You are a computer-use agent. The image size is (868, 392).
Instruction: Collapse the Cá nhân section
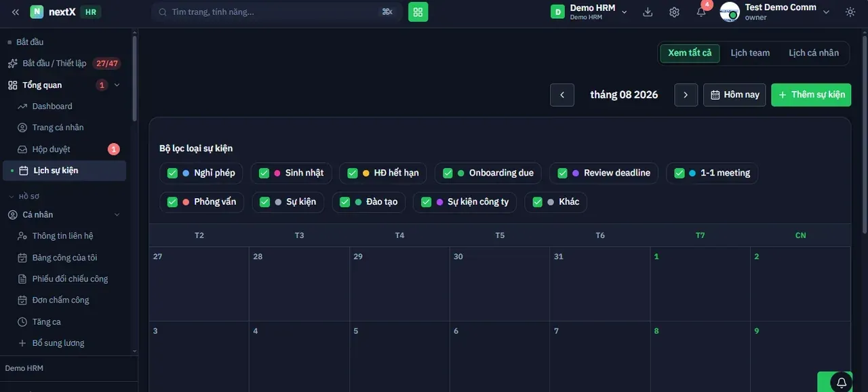click(x=117, y=215)
